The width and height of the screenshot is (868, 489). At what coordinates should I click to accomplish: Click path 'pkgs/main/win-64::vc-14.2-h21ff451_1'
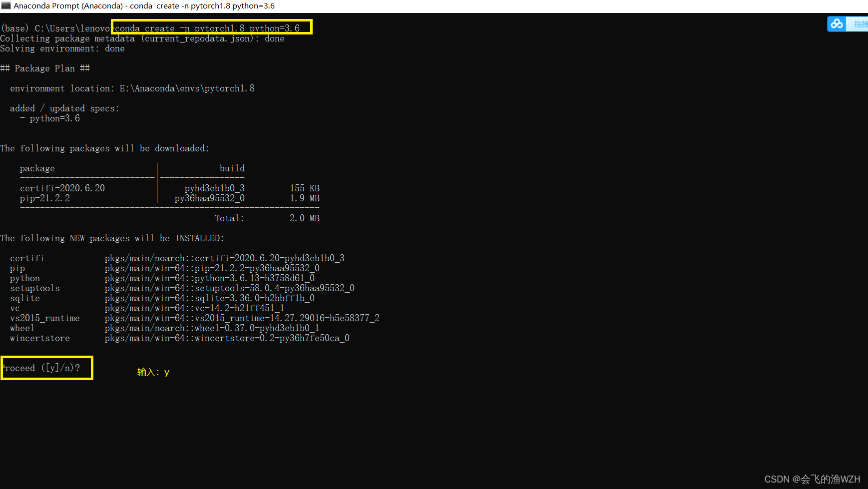pos(195,308)
